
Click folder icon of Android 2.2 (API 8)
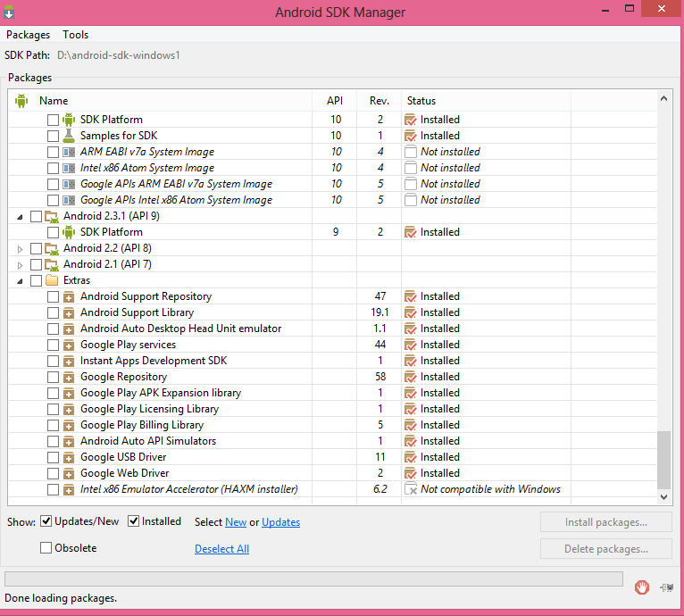52,249
